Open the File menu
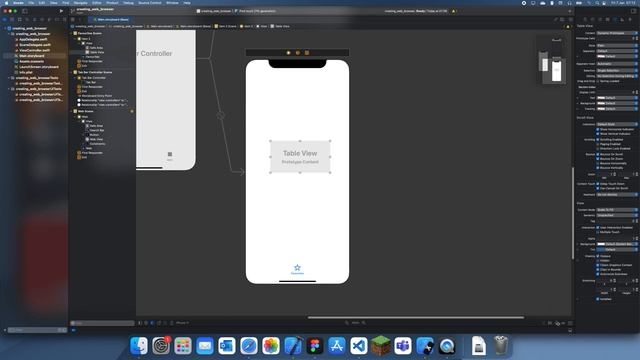 pyautogui.click(x=31, y=3)
